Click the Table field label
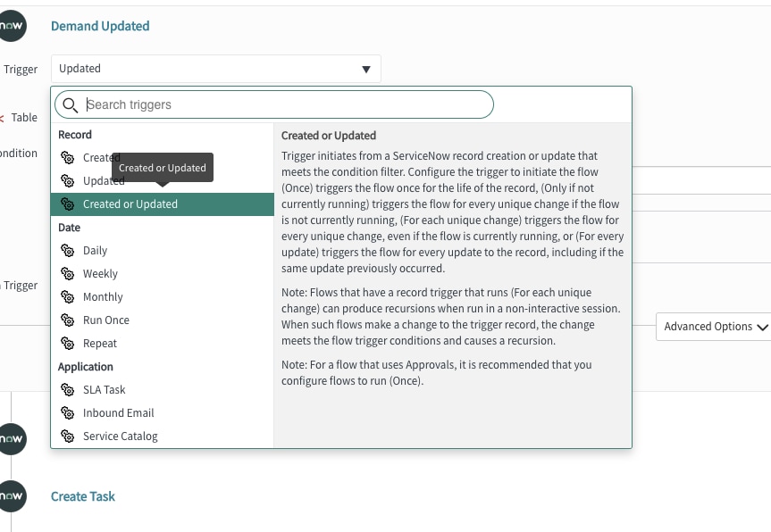The height and width of the screenshot is (532, 771). (x=24, y=118)
